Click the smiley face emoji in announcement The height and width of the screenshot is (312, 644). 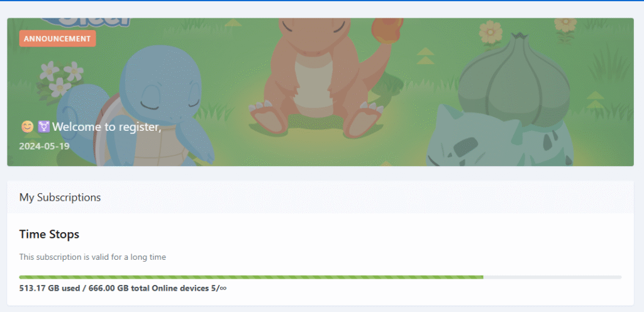(27, 127)
